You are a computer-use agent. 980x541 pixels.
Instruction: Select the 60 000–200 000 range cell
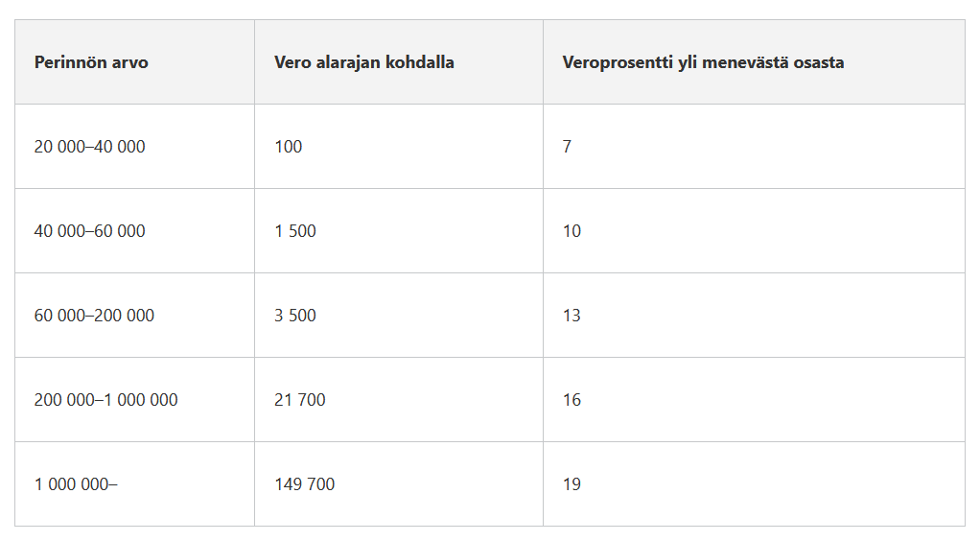pos(94,316)
